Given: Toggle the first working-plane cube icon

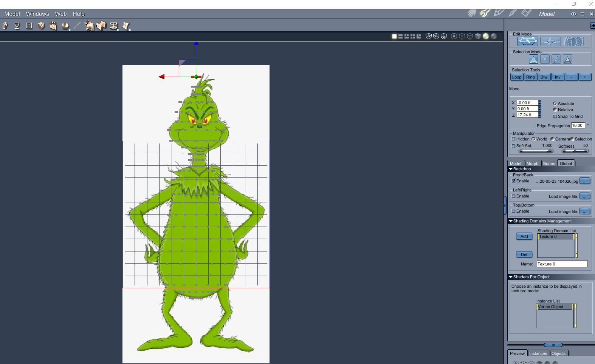Looking at the screenshot, I should click(429, 36).
